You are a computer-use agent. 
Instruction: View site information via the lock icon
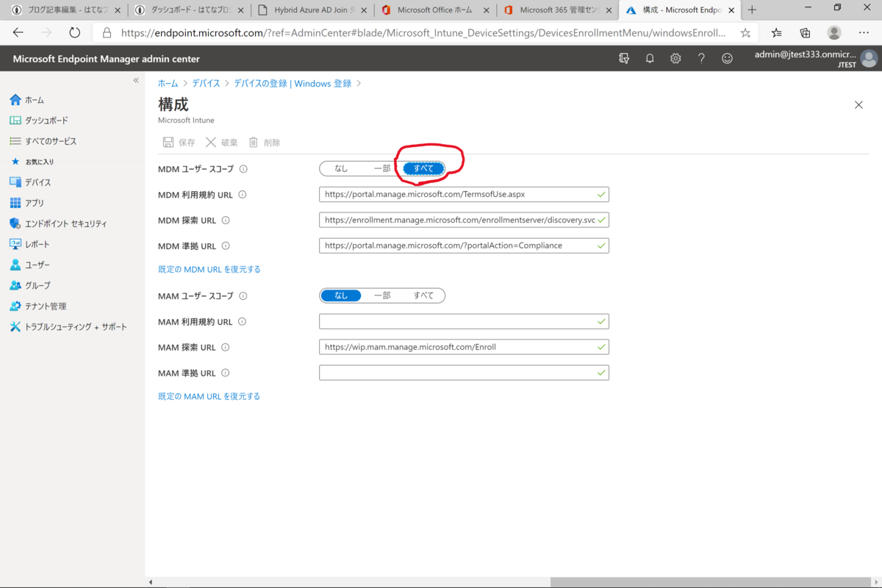107,33
